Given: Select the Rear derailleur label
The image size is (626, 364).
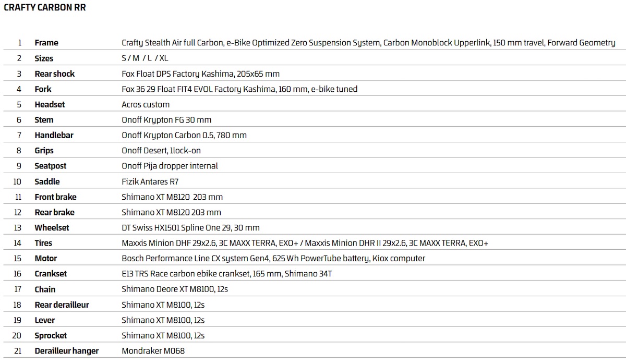Looking at the screenshot, I should coord(62,305).
